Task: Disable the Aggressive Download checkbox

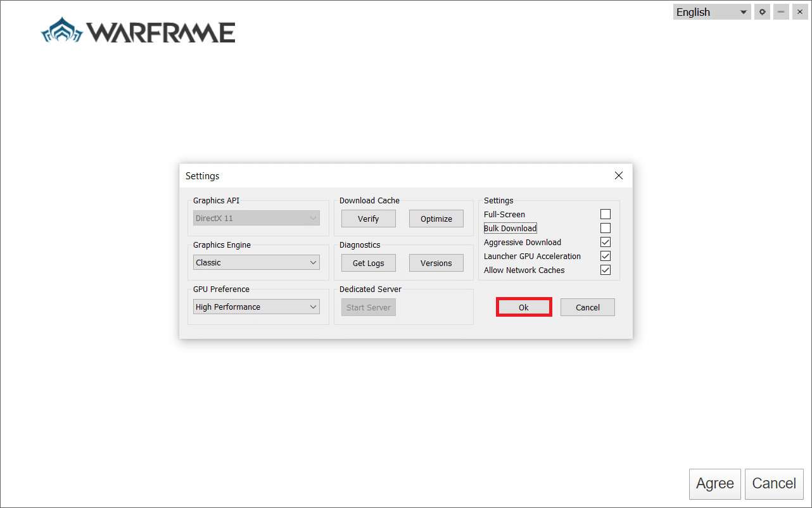Action: [x=606, y=242]
